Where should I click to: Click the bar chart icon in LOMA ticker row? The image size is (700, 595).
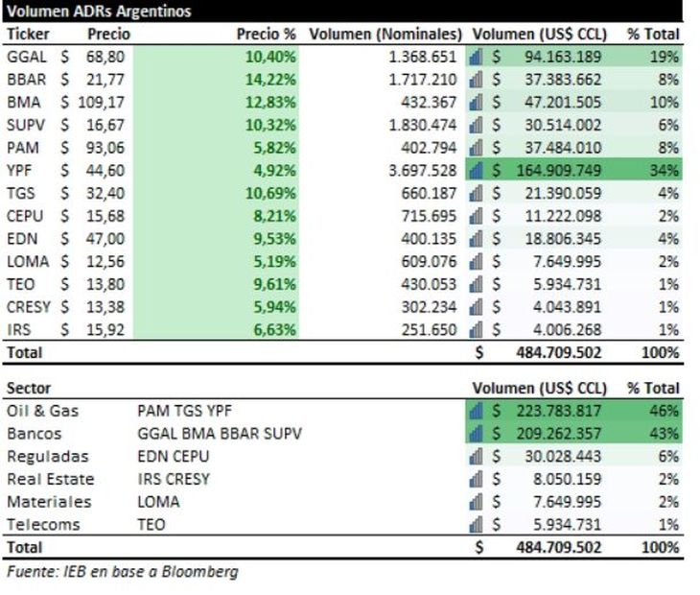click(x=476, y=262)
